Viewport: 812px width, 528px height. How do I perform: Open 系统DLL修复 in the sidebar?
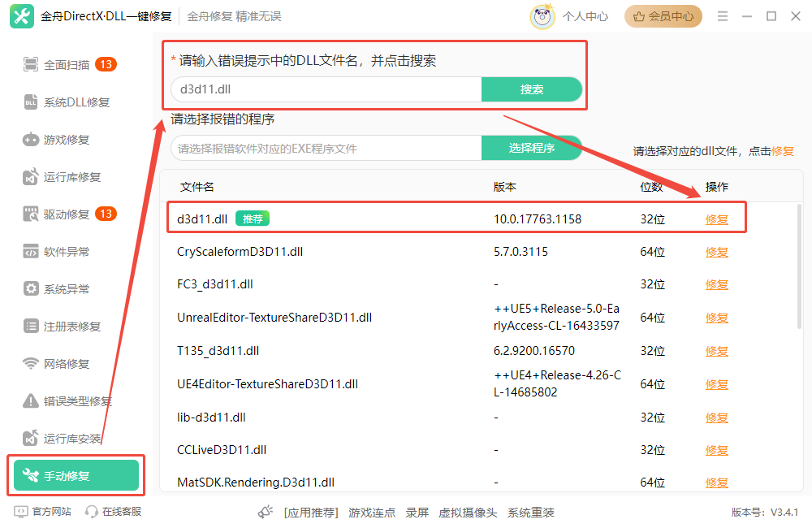67,102
